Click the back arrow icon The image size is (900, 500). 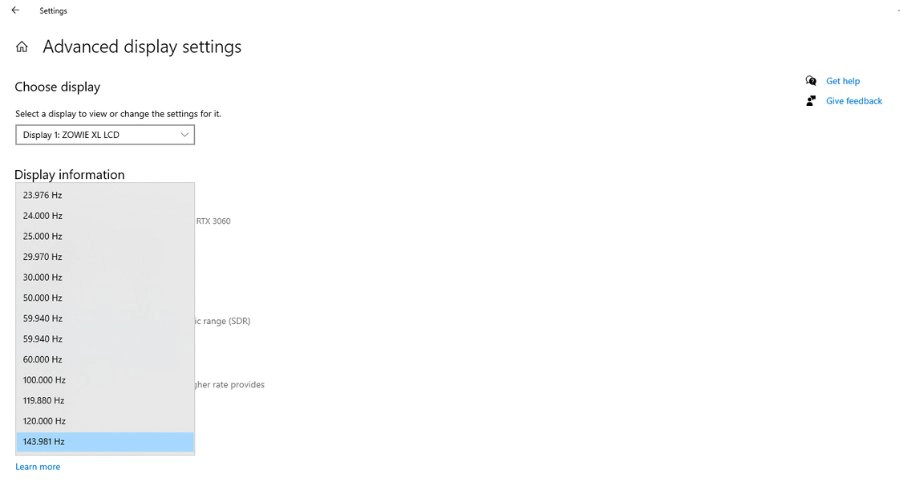15,10
